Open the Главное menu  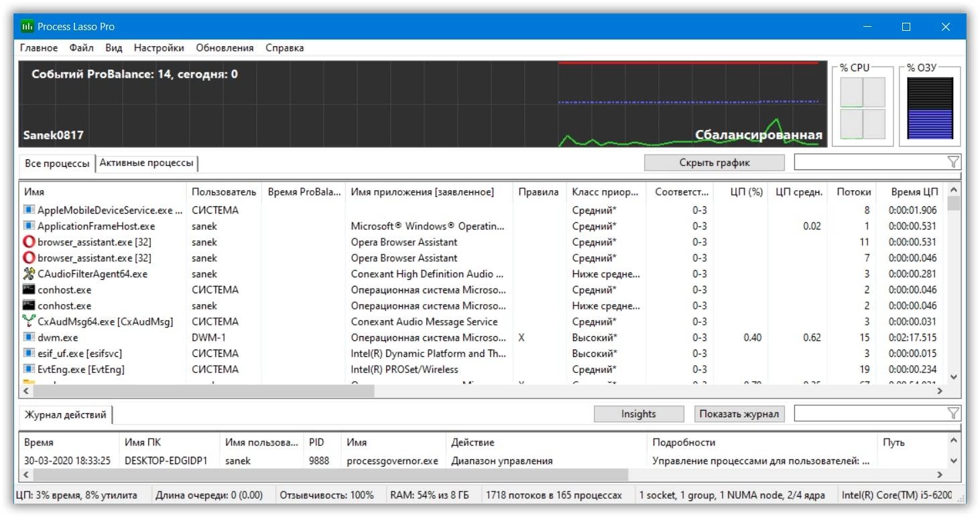pos(39,48)
